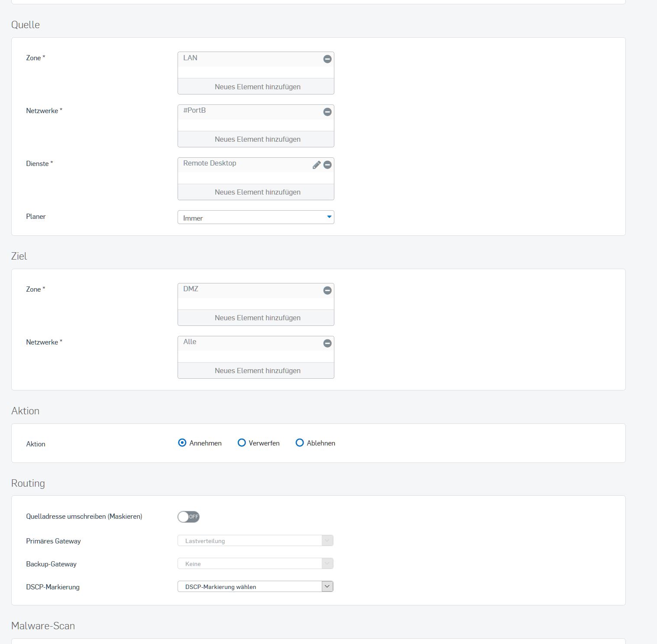Add new element to Dienste

click(256, 192)
